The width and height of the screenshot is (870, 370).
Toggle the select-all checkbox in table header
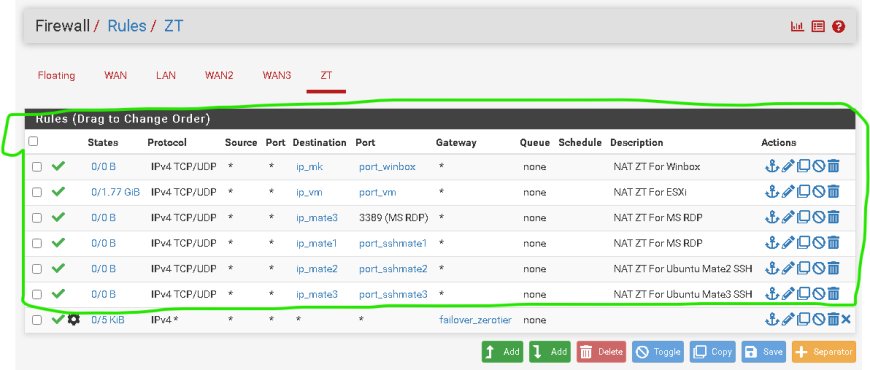click(x=33, y=141)
